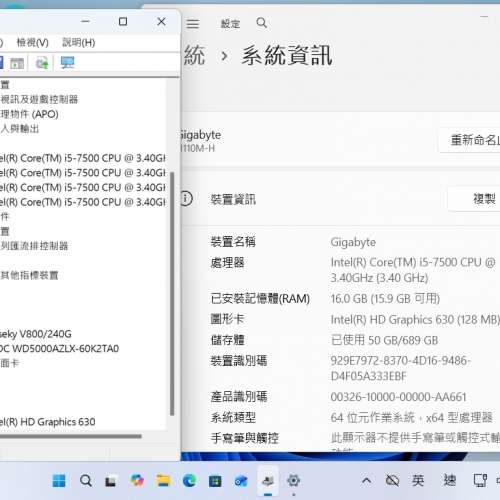This screenshot has width=500, height=500.
Task: Select the 其他指標裝置 tree category
Action: [x=29, y=275]
